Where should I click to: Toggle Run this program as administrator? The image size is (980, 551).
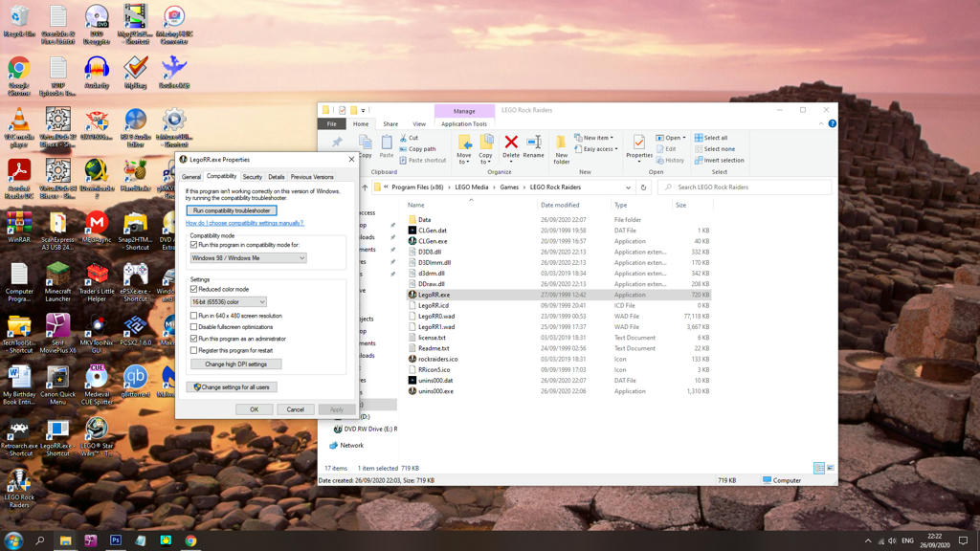click(193, 339)
